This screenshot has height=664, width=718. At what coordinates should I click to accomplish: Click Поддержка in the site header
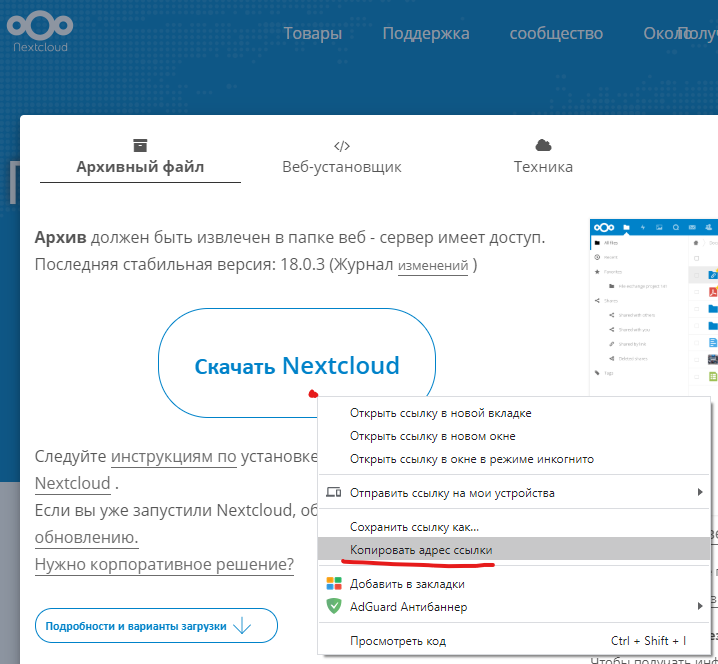coord(425,34)
